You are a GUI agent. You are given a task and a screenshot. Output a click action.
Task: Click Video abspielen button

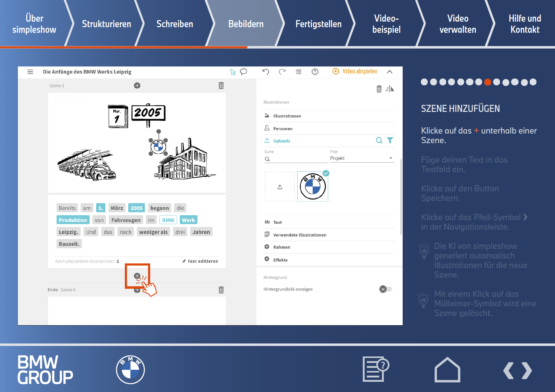click(355, 71)
